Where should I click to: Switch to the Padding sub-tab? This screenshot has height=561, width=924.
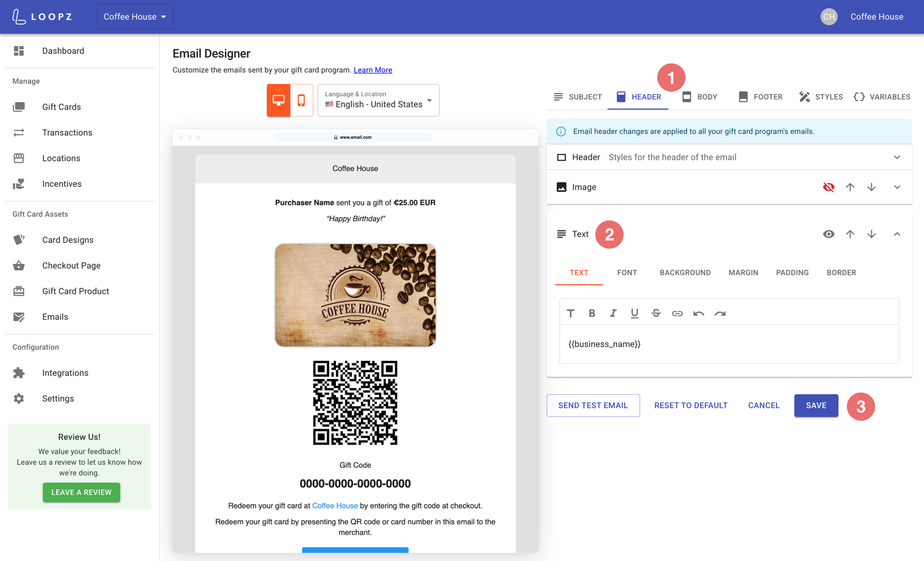(x=793, y=272)
